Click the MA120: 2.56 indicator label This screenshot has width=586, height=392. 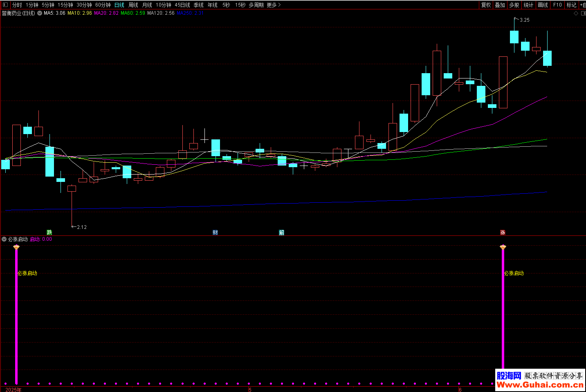(x=161, y=13)
